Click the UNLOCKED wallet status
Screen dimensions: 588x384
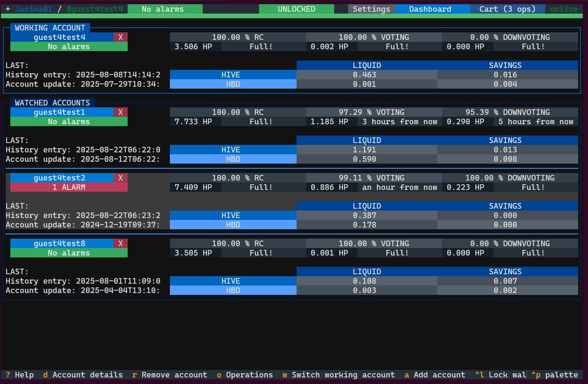(297, 9)
